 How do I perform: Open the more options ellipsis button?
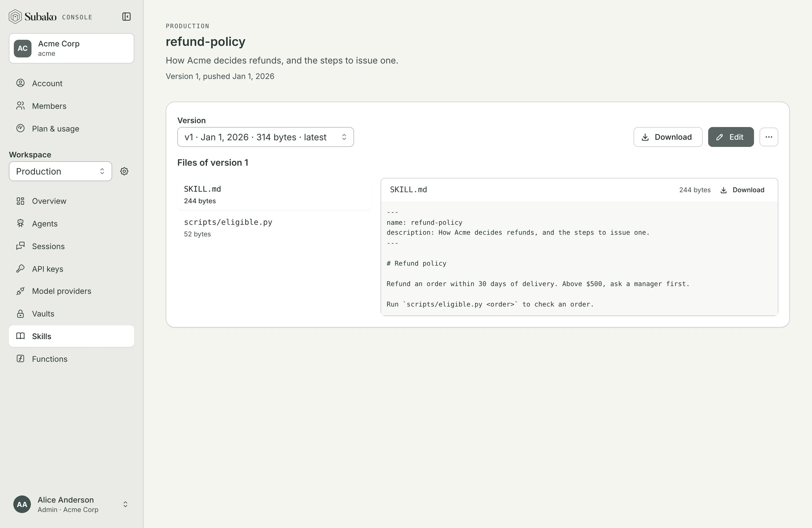769,137
